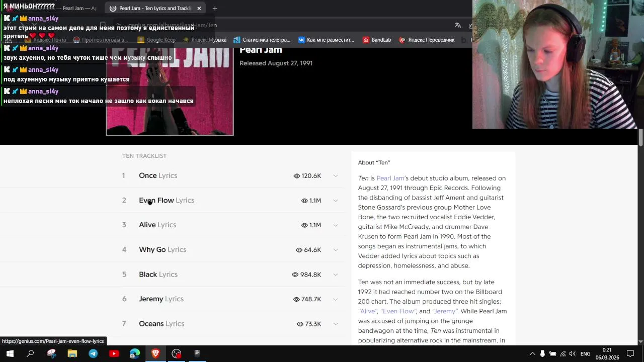Open battery status in the tray
Screen dimensions: 644x362
(552, 354)
